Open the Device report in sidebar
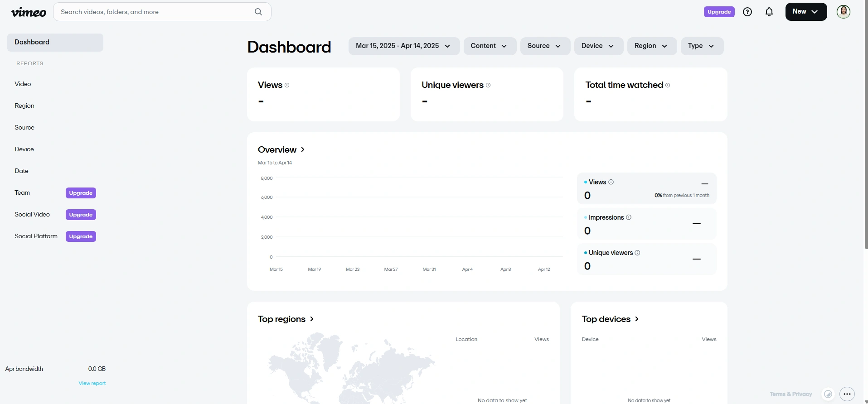868x404 pixels. point(24,149)
